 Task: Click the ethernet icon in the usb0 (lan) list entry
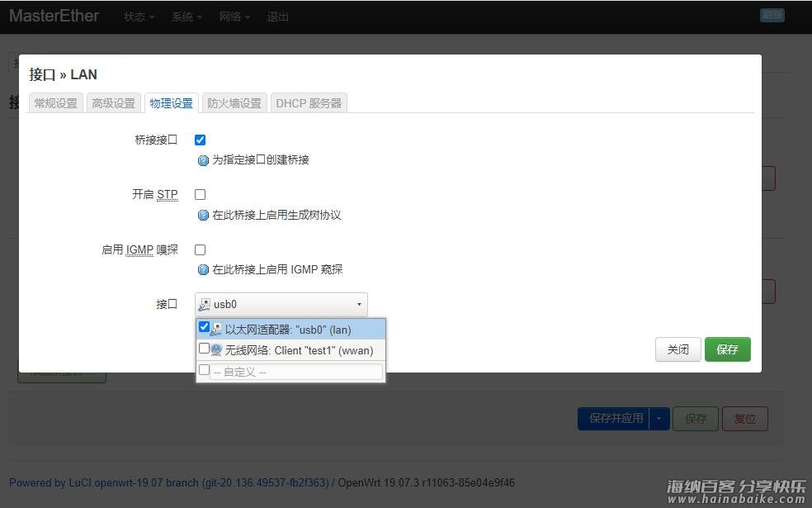[216, 330]
